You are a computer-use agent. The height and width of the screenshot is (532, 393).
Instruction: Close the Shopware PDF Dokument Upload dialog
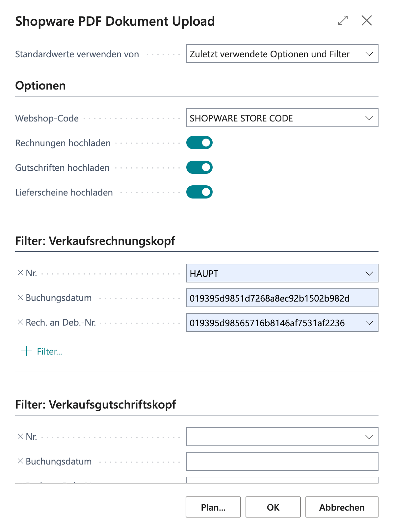tap(367, 20)
